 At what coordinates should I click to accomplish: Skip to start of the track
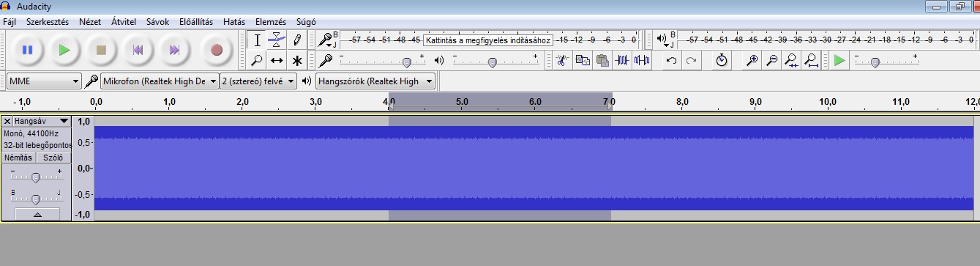click(x=138, y=50)
